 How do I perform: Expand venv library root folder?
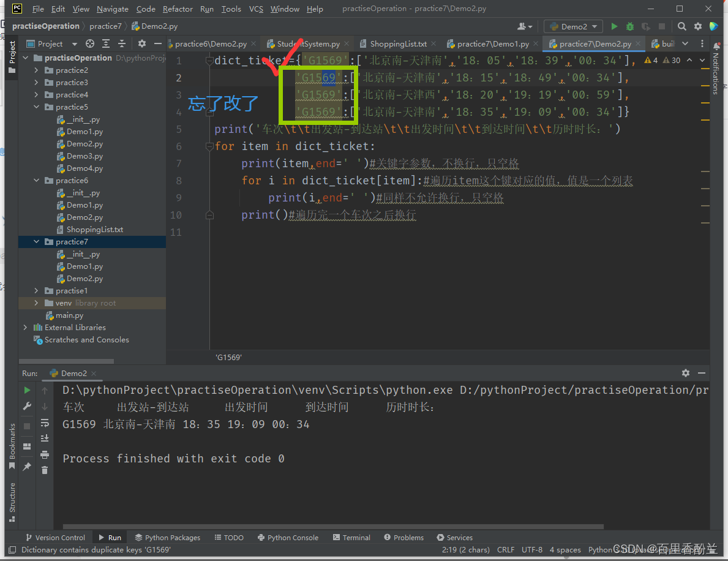36,303
